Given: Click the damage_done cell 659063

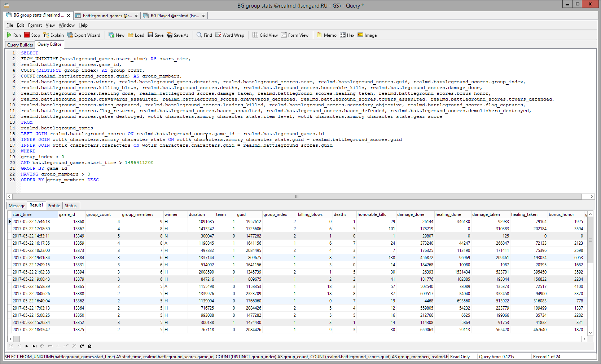Looking at the screenshot, I should point(415,330).
